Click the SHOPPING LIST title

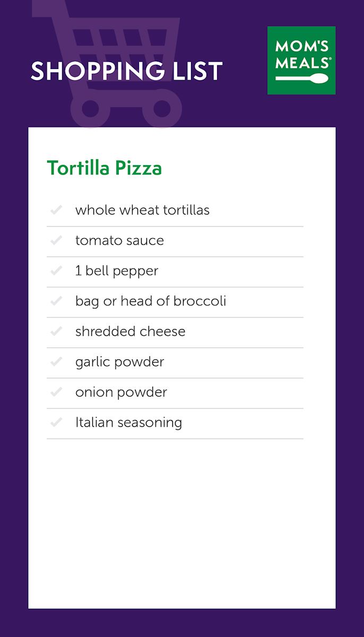(126, 72)
